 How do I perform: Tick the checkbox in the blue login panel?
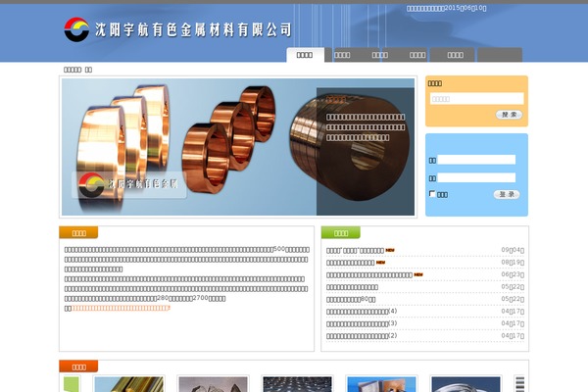click(x=432, y=194)
